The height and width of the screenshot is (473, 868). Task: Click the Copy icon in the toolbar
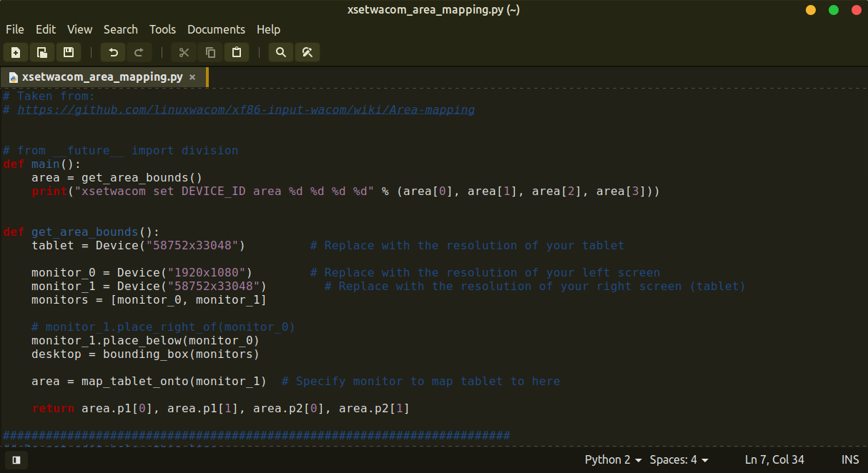210,52
